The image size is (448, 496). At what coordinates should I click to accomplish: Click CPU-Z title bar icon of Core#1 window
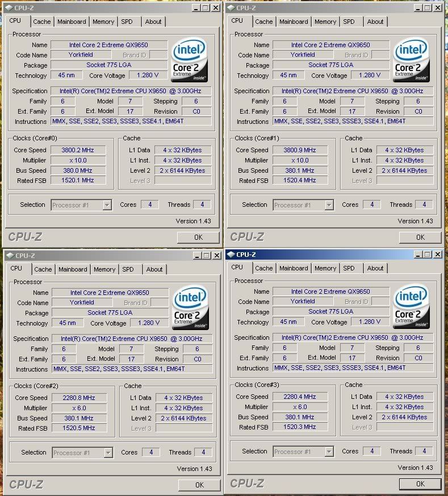232,8
